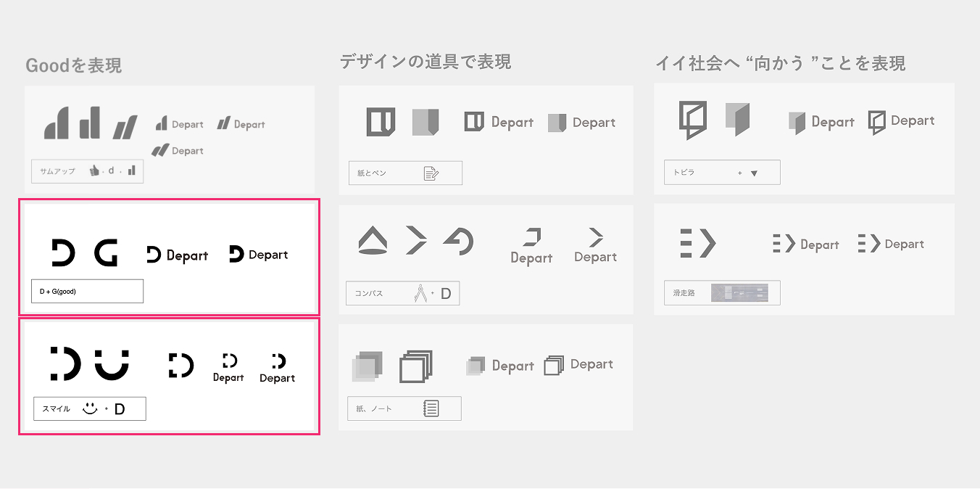Select Depart logo with grey folded-paper mark

(x=581, y=123)
